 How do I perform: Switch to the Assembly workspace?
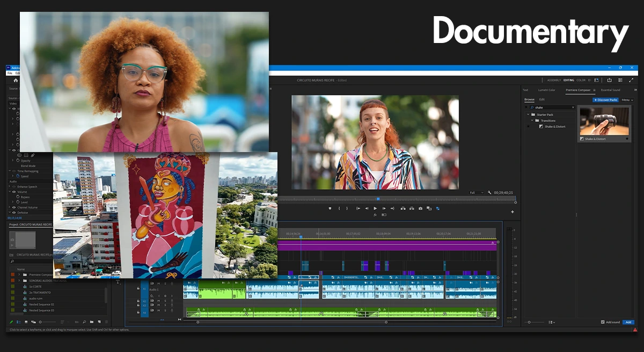point(554,80)
